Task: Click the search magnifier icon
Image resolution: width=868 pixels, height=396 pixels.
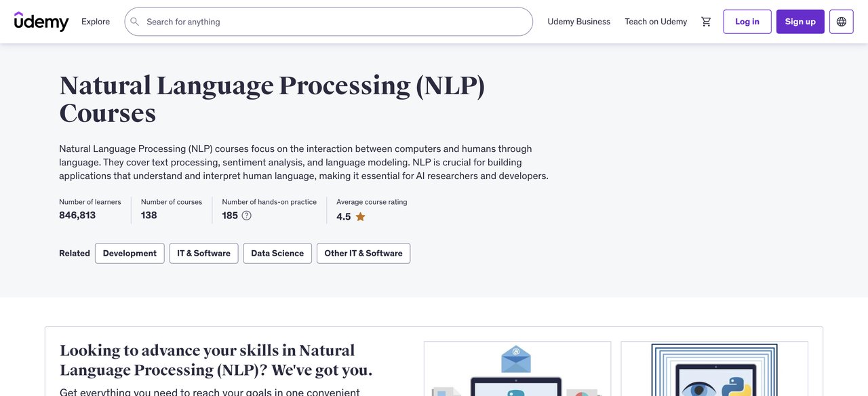Action: tap(135, 22)
